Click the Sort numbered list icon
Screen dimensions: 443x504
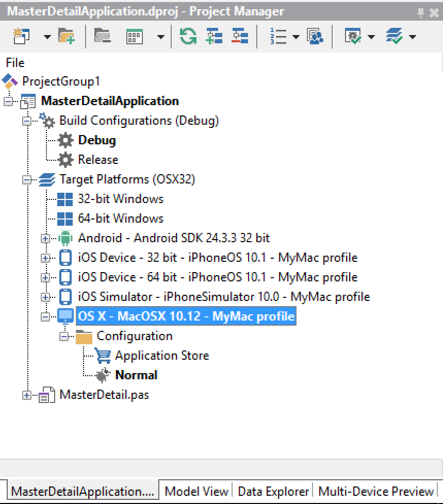pyautogui.click(x=278, y=36)
